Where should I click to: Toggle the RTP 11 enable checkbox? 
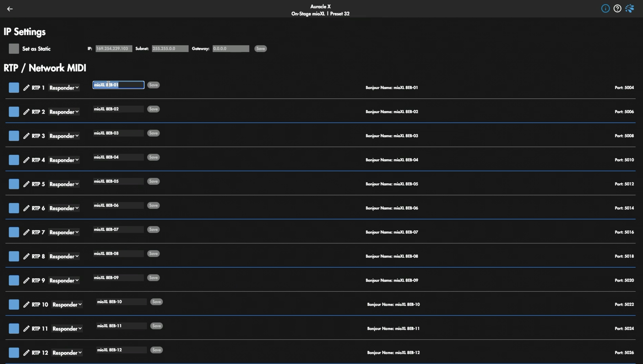[x=14, y=329]
